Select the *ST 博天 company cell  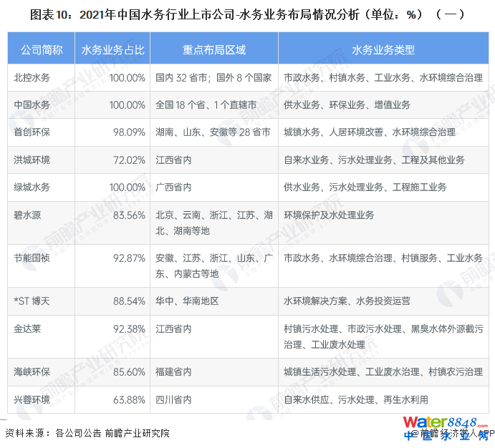point(33,301)
